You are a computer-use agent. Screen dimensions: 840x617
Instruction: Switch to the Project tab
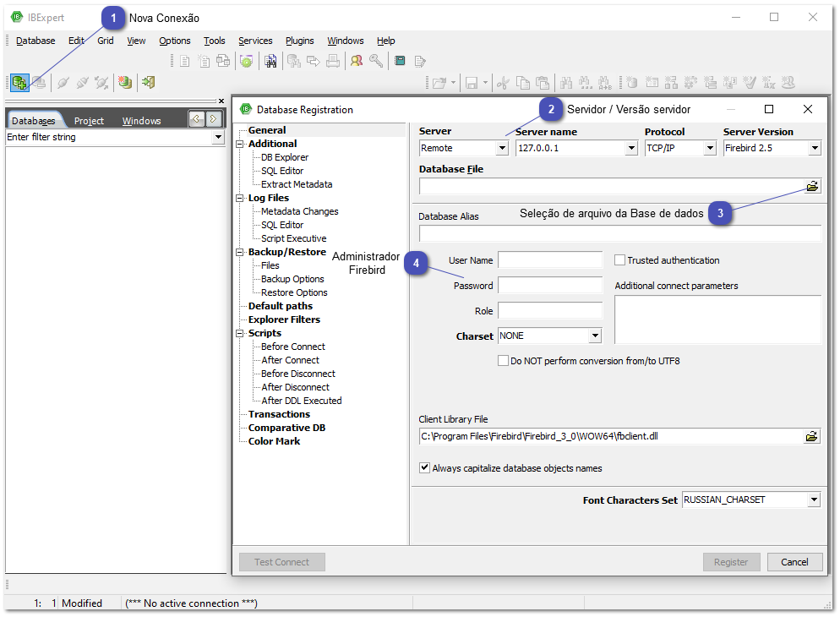[x=89, y=121]
